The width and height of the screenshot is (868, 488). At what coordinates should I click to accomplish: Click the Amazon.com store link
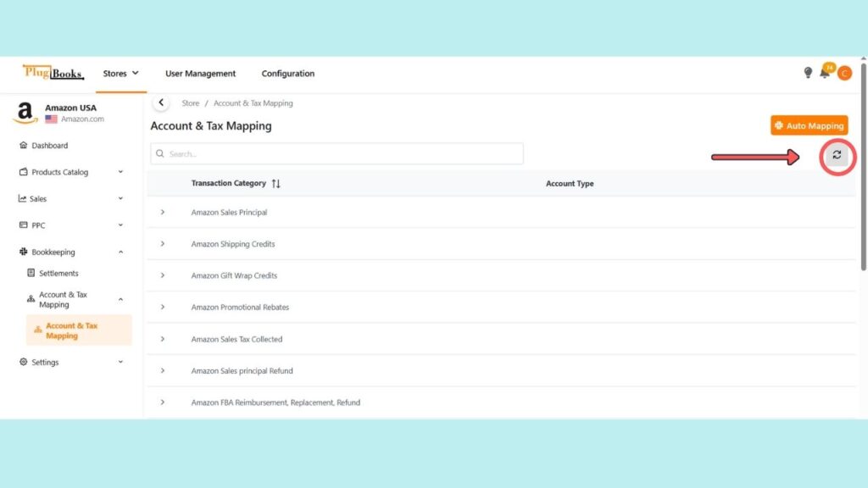tap(82, 119)
